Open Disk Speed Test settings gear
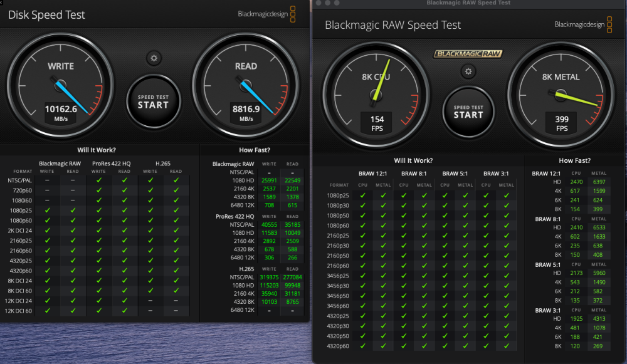The width and height of the screenshot is (627, 364). pyautogui.click(x=154, y=58)
